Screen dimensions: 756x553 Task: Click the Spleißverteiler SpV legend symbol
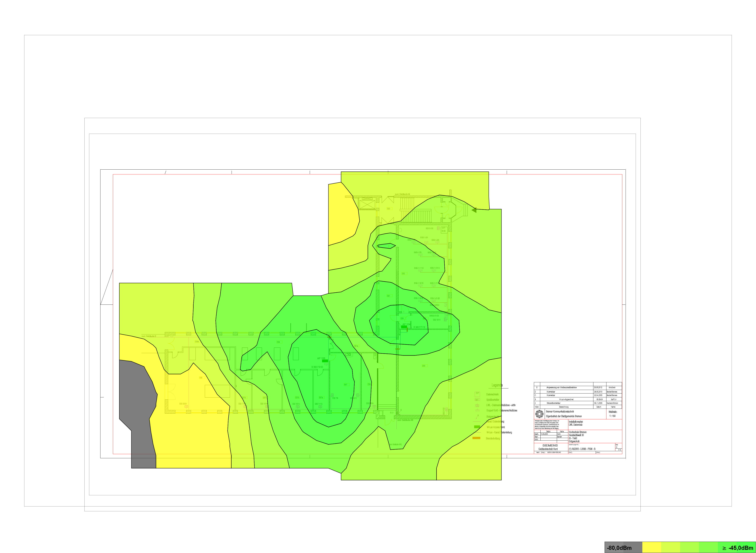477,400
